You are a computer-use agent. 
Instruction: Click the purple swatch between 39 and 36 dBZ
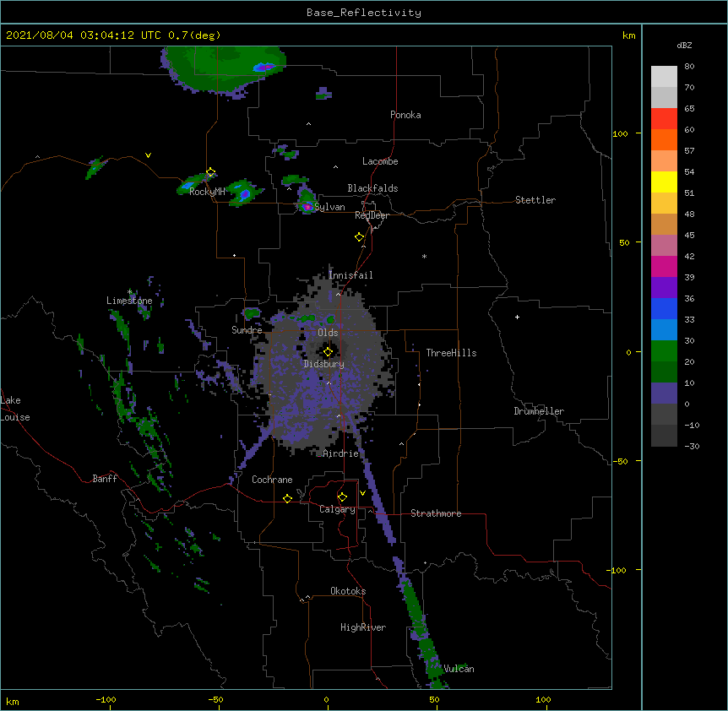coord(664,288)
